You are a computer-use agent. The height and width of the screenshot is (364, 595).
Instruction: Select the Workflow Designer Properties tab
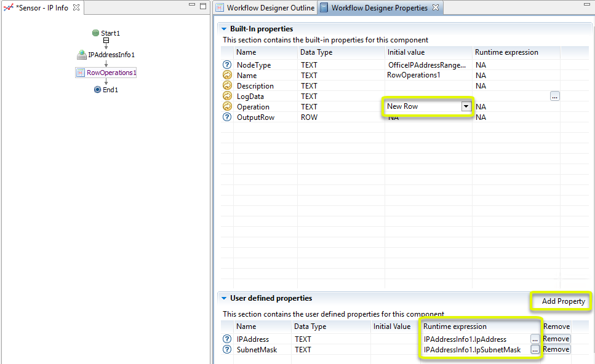pyautogui.click(x=380, y=7)
